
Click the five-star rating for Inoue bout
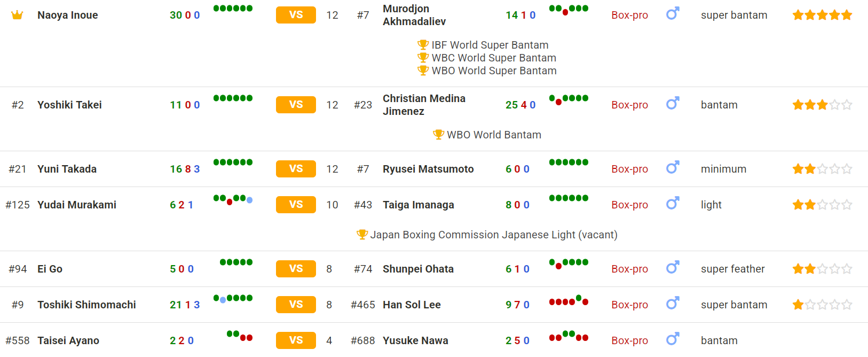point(822,15)
